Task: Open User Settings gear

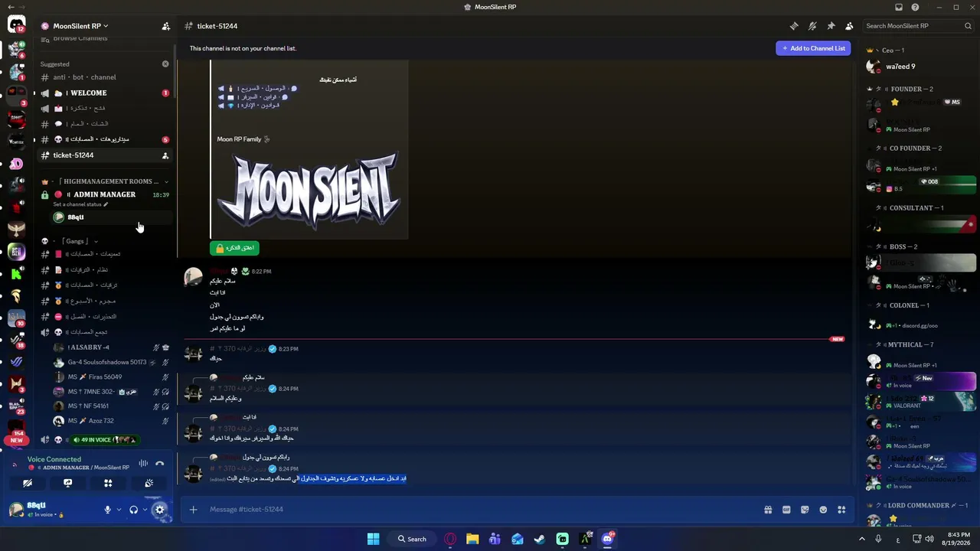Action: click(x=160, y=510)
